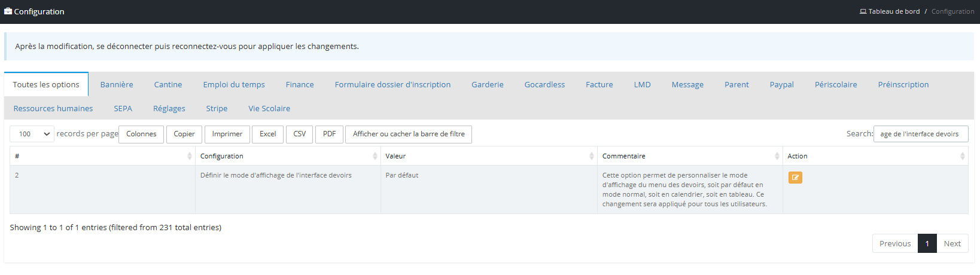
Task: Sort the Valeur column header
Action: coord(592,156)
